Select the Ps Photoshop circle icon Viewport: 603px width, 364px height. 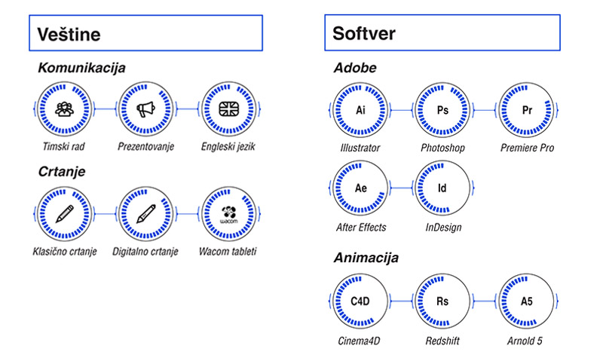tap(442, 110)
